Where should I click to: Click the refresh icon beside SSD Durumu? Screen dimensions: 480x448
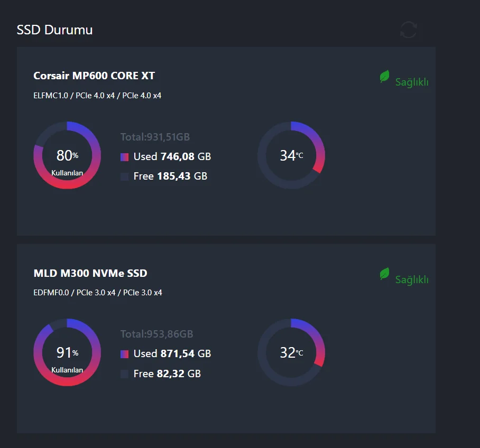pos(408,30)
